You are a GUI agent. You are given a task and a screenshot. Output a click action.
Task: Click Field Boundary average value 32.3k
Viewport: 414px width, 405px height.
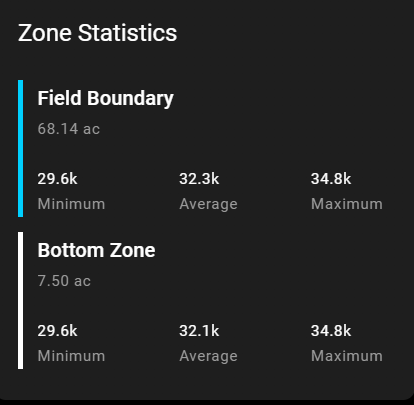(199, 179)
